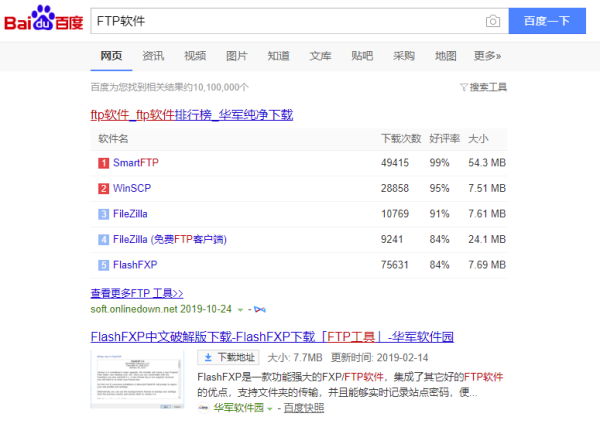The height and width of the screenshot is (427, 600).
Task: Click the 百度快照 cached link
Action: pyautogui.click(x=304, y=408)
